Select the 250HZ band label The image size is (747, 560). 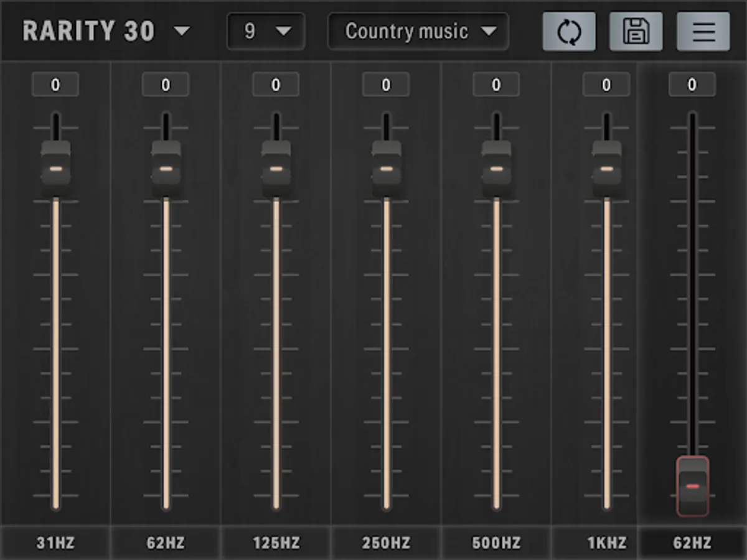click(386, 543)
